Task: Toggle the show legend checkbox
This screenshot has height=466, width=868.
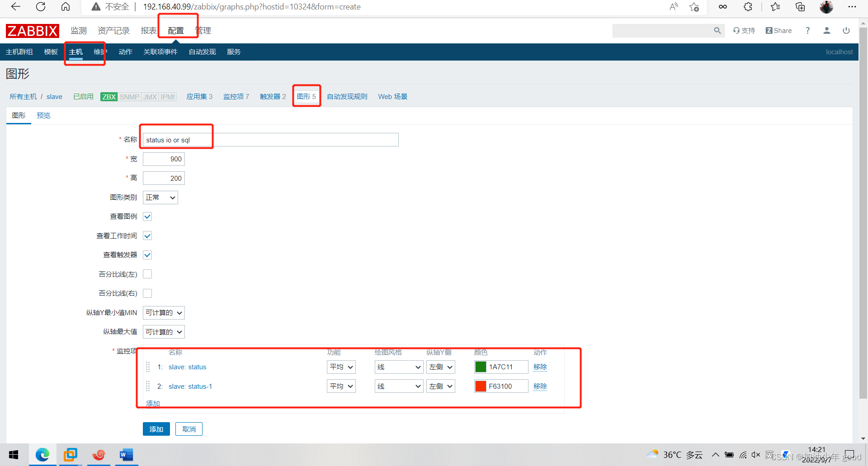Action: coord(147,217)
